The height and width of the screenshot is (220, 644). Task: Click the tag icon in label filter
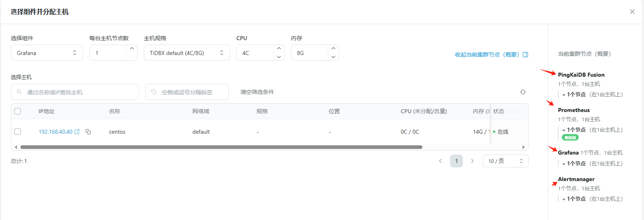(x=154, y=92)
